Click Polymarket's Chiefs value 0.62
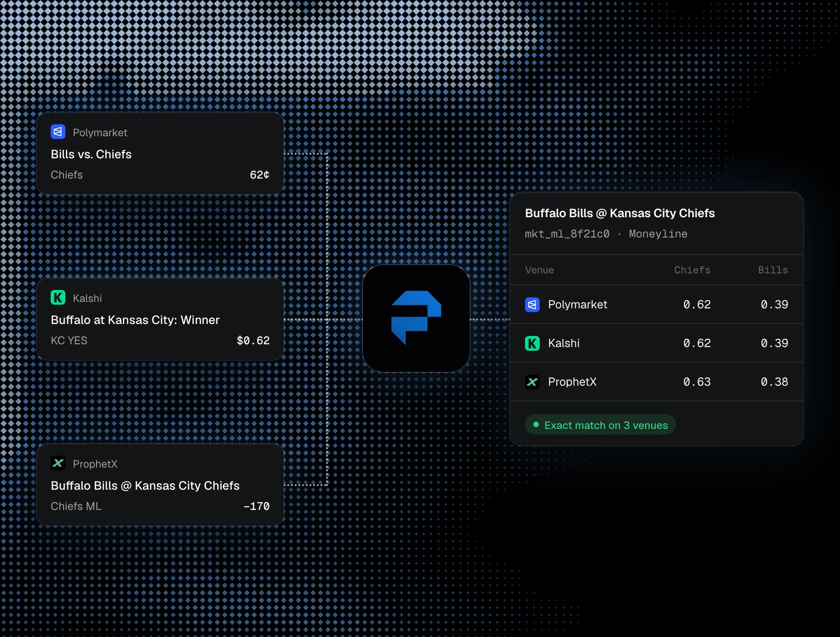The height and width of the screenshot is (637, 840). tap(697, 305)
